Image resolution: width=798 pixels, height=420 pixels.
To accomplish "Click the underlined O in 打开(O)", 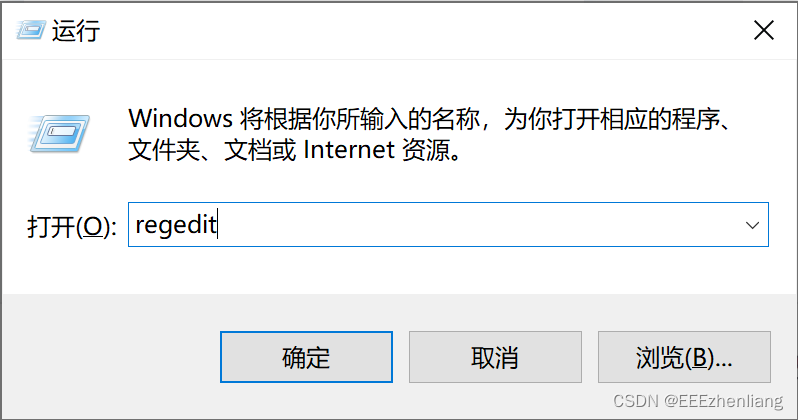I will click(x=92, y=227).
